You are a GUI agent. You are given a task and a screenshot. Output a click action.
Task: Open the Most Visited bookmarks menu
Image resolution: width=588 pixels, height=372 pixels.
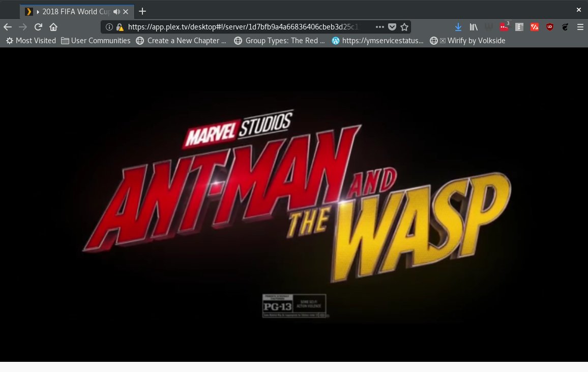pyautogui.click(x=31, y=41)
